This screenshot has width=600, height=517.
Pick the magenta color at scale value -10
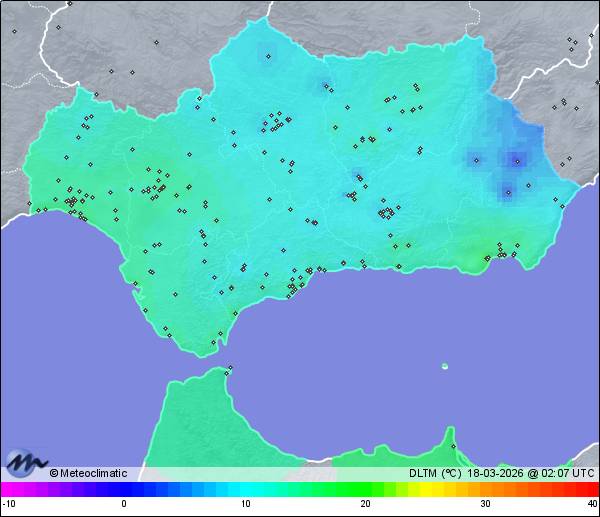point(6,489)
